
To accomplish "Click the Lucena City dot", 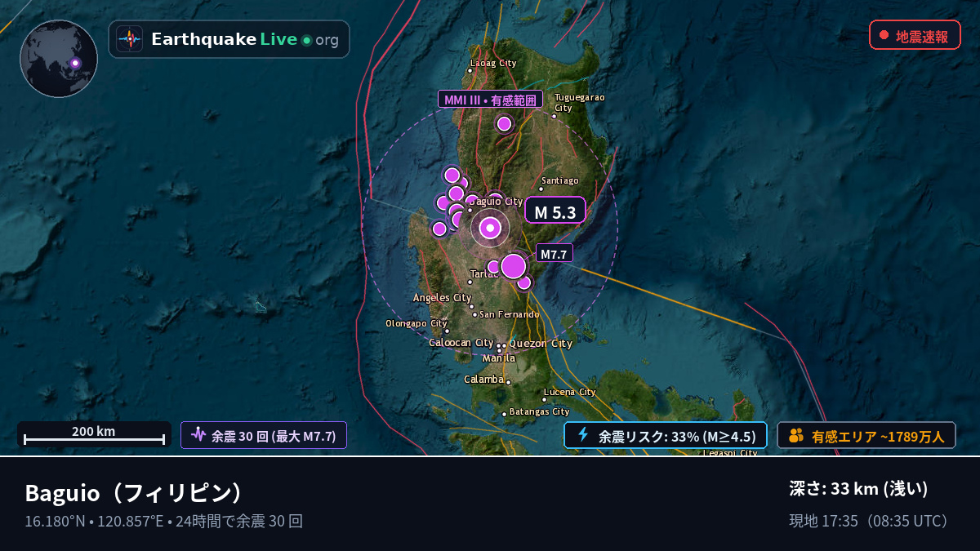I will 545,399.
